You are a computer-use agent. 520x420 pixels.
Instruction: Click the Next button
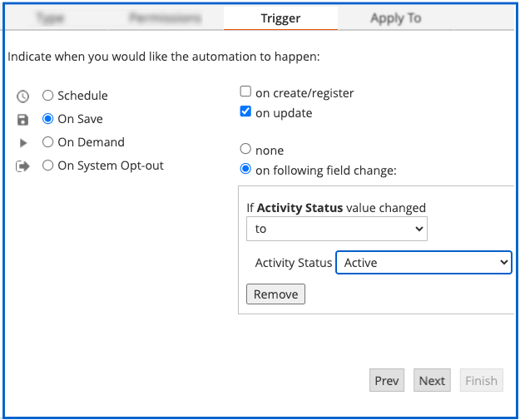432,381
